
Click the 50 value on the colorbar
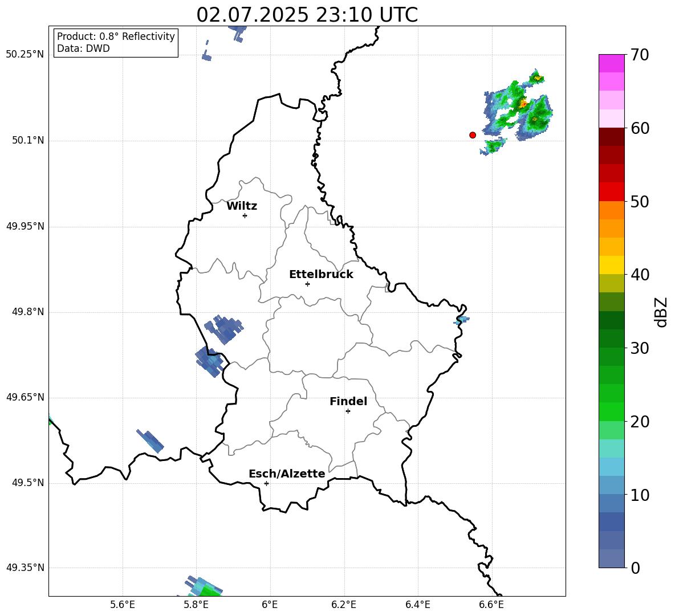tap(640, 201)
